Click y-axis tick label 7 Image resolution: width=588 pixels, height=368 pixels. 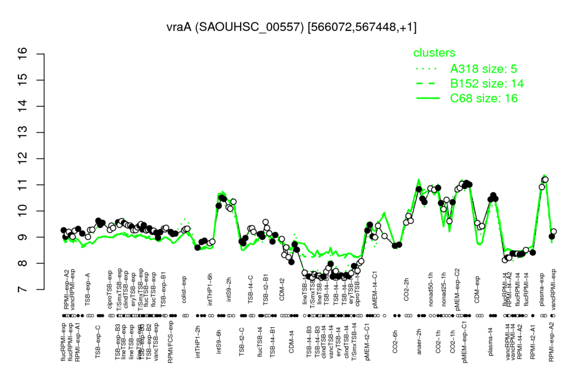tap(22, 290)
